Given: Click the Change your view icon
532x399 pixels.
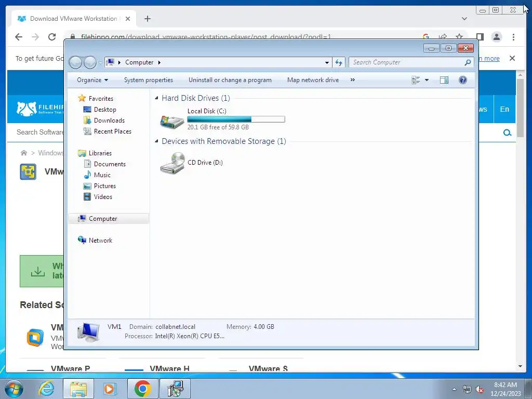Looking at the screenshot, I should (x=416, y=80).
